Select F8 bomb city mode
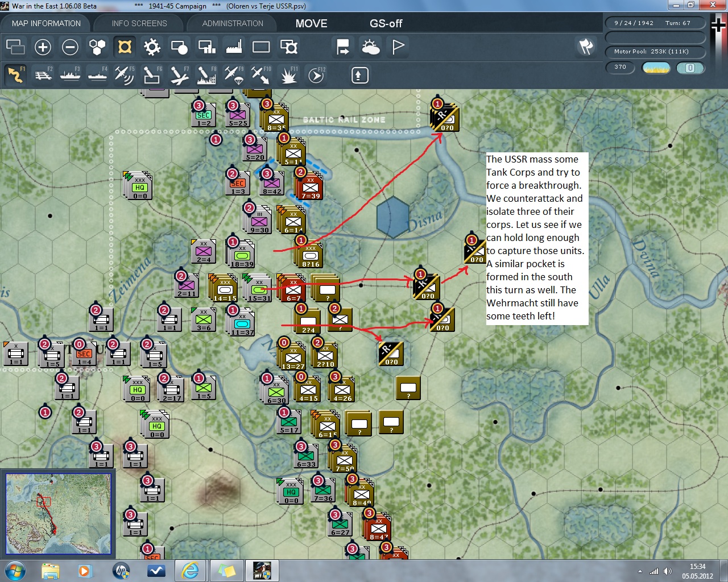Image resolution: width=728 pixels, height=582 pixels. tap(206, 75)
